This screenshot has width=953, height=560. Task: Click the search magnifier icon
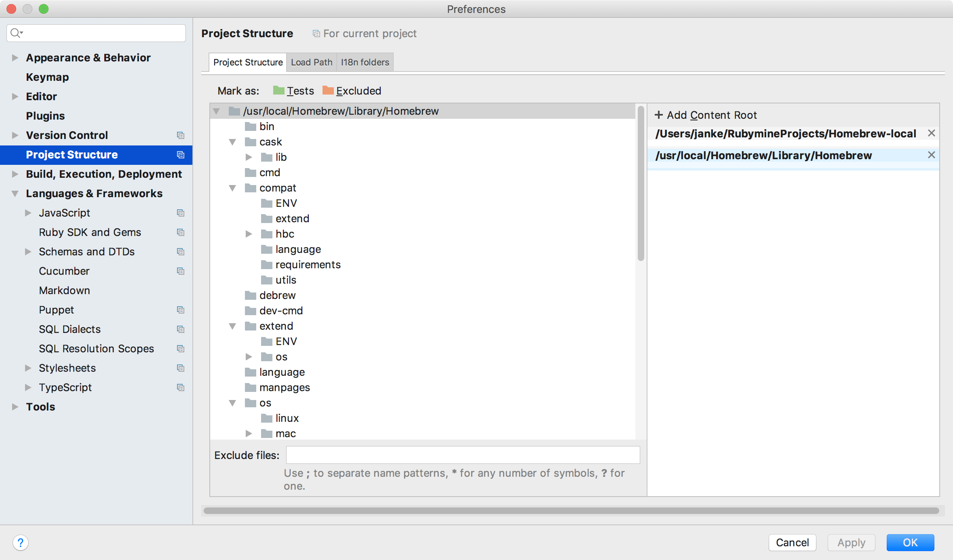coord(16,33)
